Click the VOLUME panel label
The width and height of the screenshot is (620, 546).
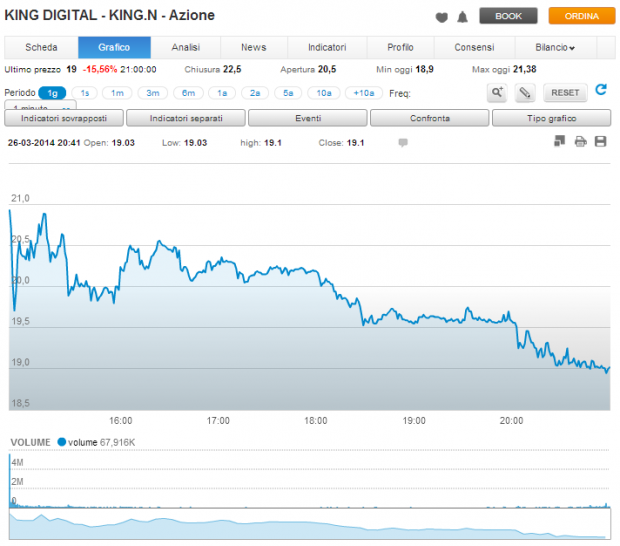coord(30,442)
